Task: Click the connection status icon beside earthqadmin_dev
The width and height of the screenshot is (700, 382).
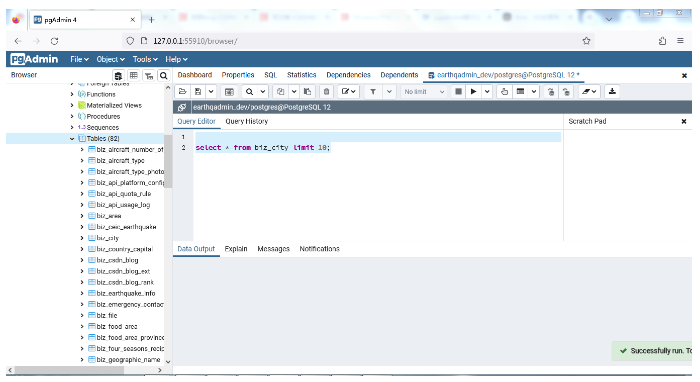Action: pos(182,107)
